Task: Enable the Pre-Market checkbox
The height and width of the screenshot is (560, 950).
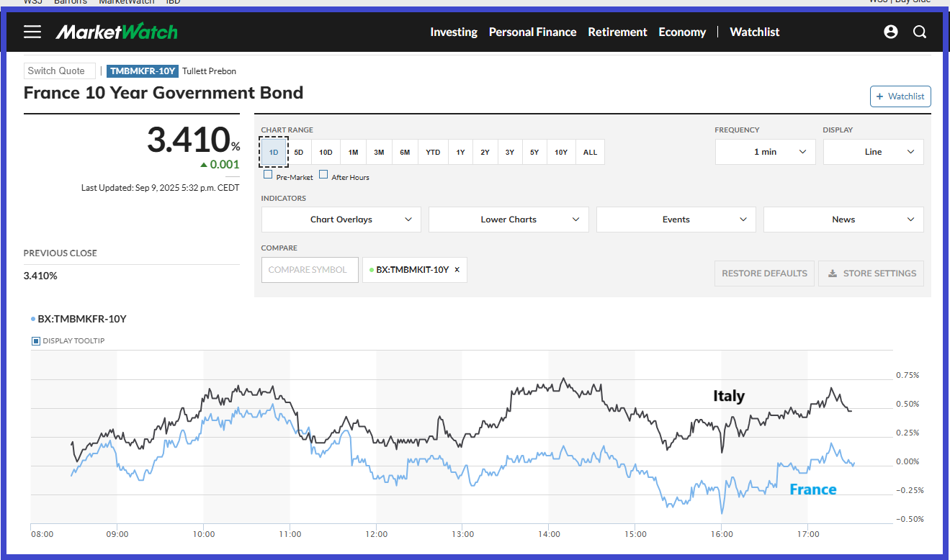Action: point(268,175)
